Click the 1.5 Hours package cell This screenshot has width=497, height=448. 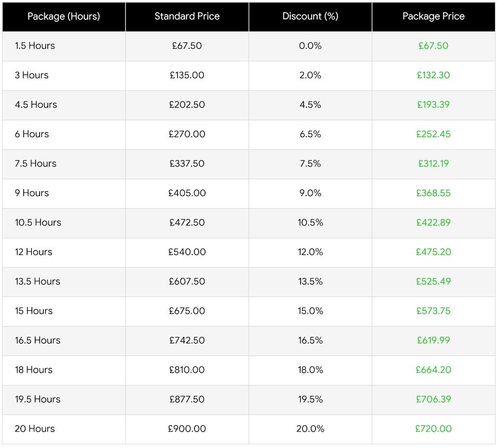[35, 46]
